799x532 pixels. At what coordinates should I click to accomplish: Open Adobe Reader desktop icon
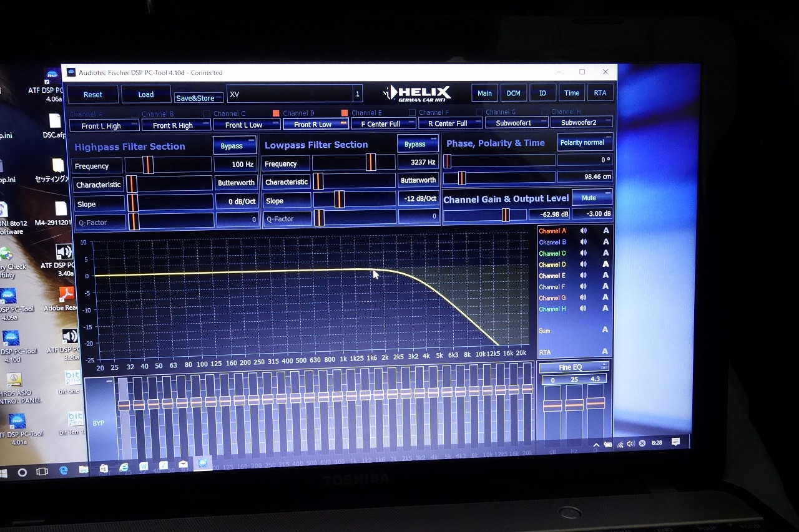(x=66, y=295)
